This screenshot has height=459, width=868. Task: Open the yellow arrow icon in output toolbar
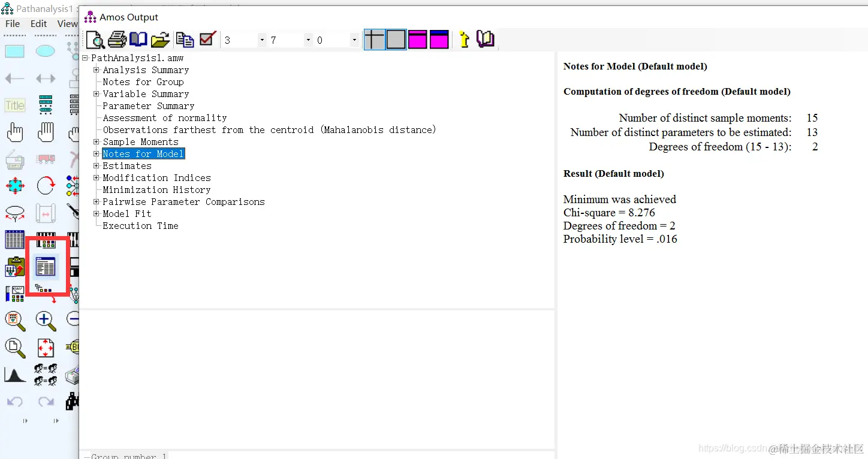[x=464, y=40]
